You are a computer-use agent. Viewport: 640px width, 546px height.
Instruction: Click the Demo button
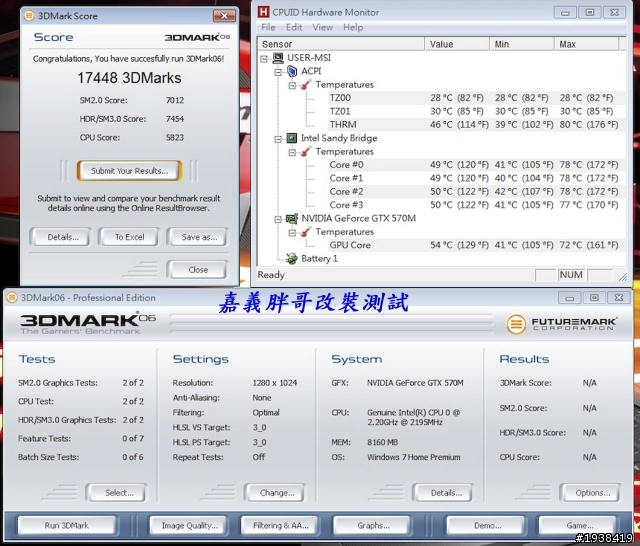pyautogui.click(x=487, y=526)
